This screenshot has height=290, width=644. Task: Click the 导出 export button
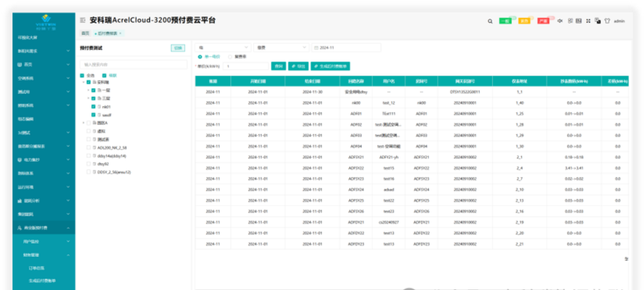299,66
